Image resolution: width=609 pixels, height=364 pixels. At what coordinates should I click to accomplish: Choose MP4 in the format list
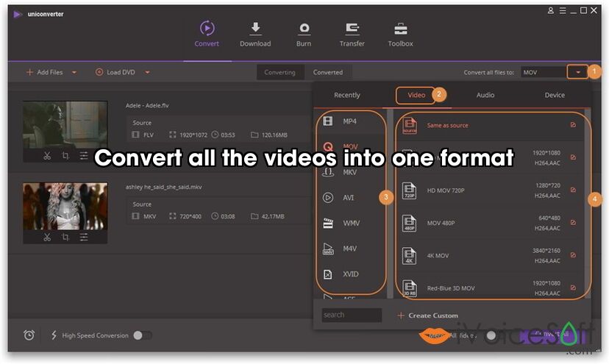click(x=350, y=121)
